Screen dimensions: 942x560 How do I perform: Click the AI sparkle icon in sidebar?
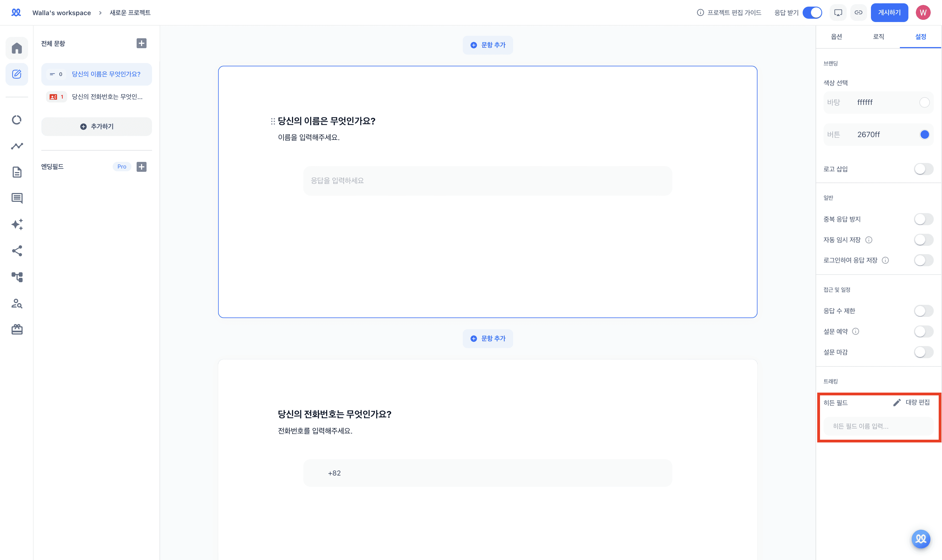(x=17, y=225)
